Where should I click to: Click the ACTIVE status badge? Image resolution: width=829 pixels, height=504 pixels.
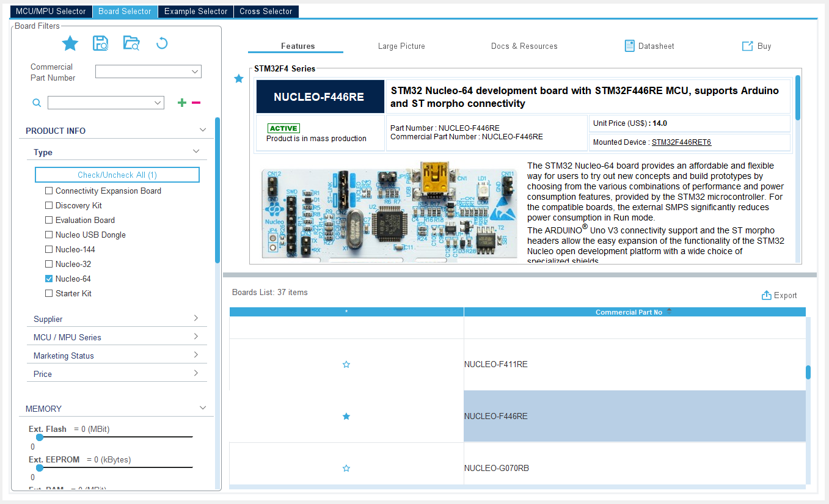point(283,128)
